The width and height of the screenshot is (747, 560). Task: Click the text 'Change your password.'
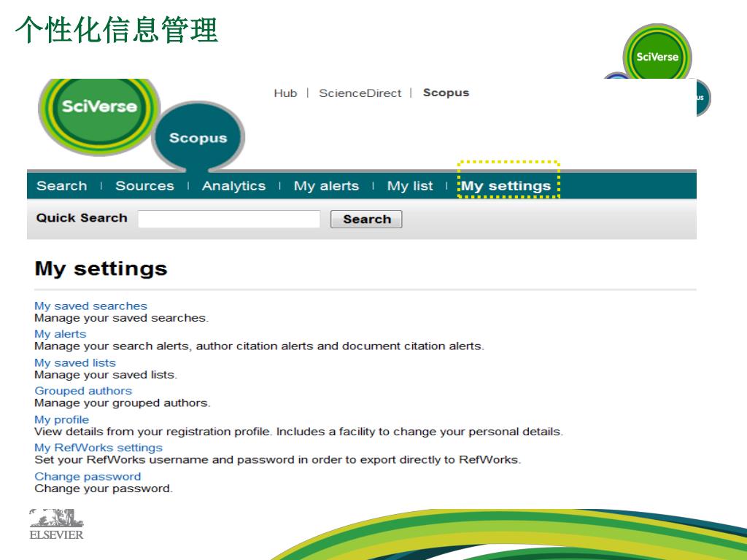pyautogui.click(x=104, y=489)
